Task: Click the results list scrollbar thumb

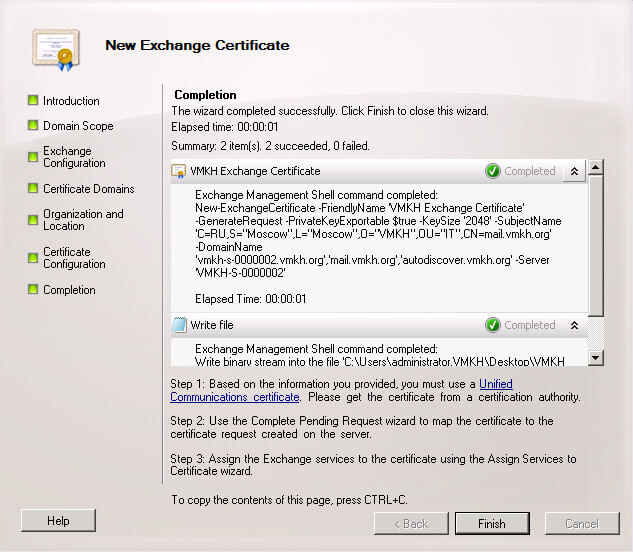Action: (x=596, y=246)
